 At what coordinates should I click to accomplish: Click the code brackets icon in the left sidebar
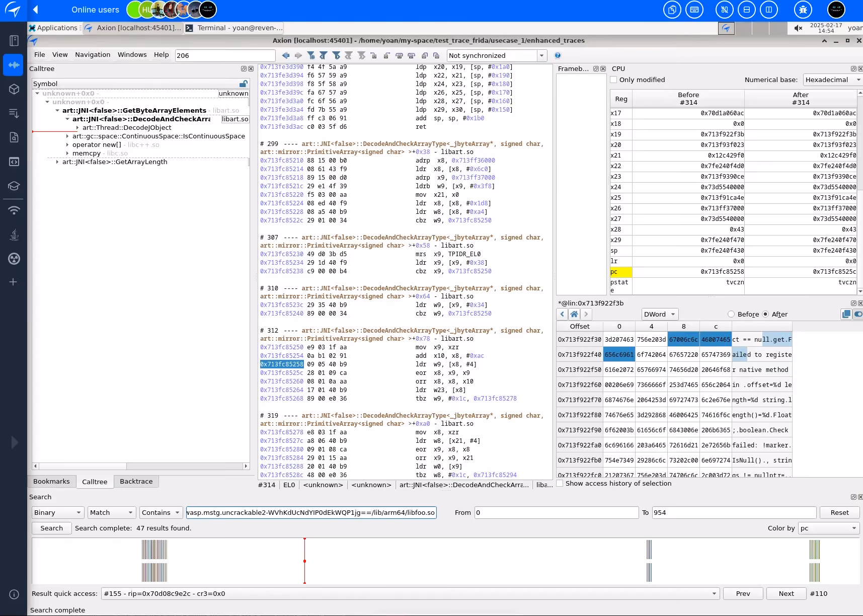pos(14,162)
